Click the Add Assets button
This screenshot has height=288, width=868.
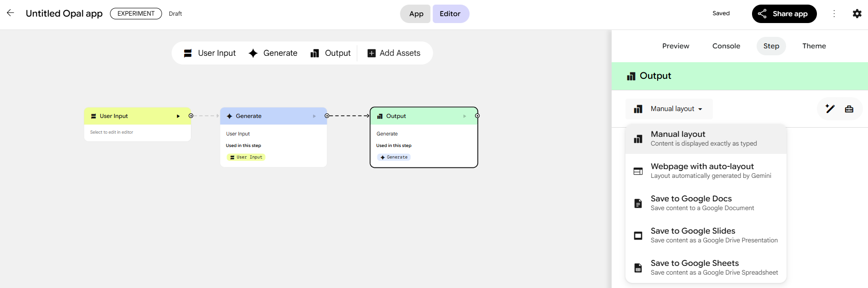(394, 53)
